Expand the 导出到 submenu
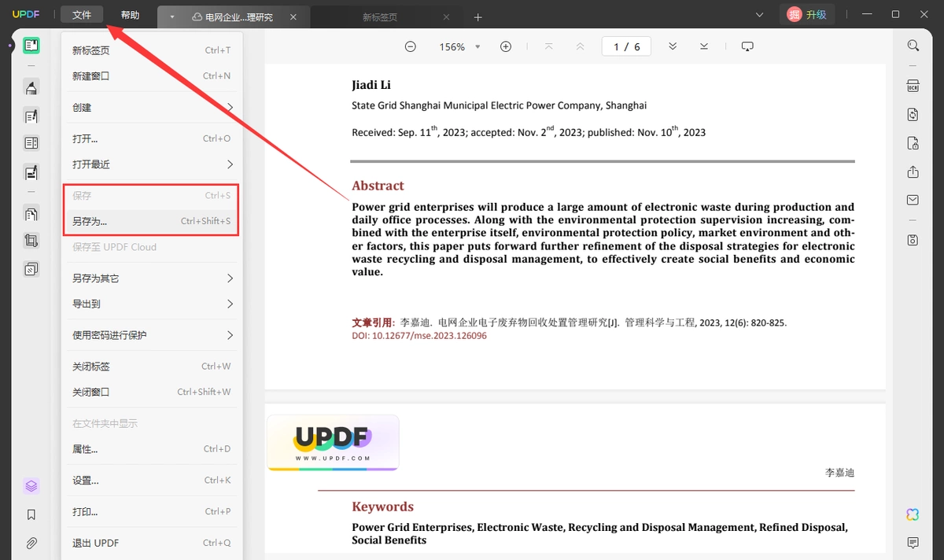 tap(152, 304)
